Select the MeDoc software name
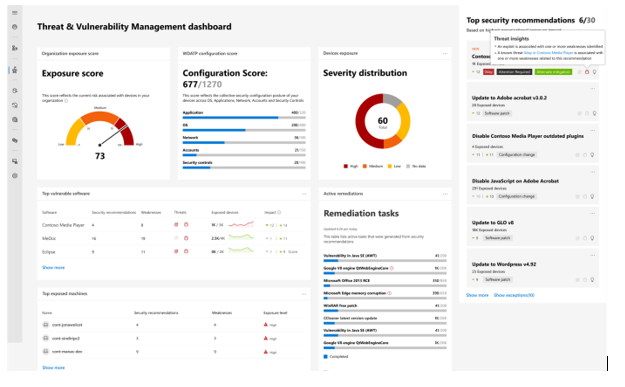625x387 pixels. (x=49, y=238)
